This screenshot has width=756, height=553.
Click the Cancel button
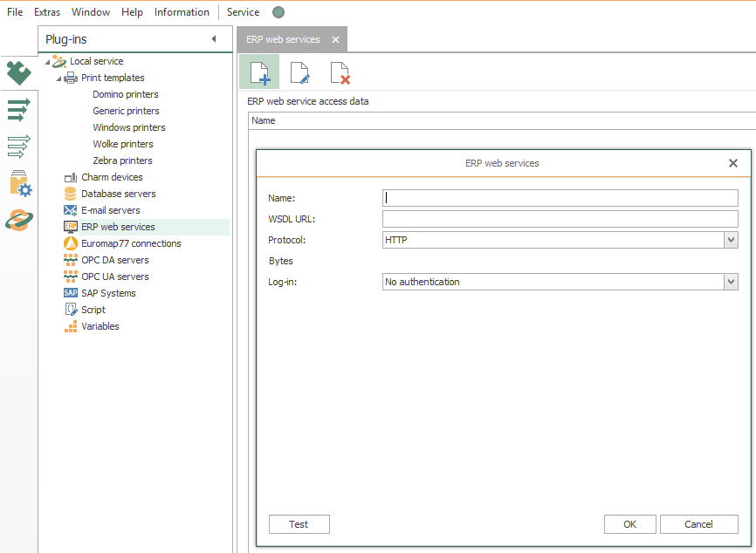698,524
